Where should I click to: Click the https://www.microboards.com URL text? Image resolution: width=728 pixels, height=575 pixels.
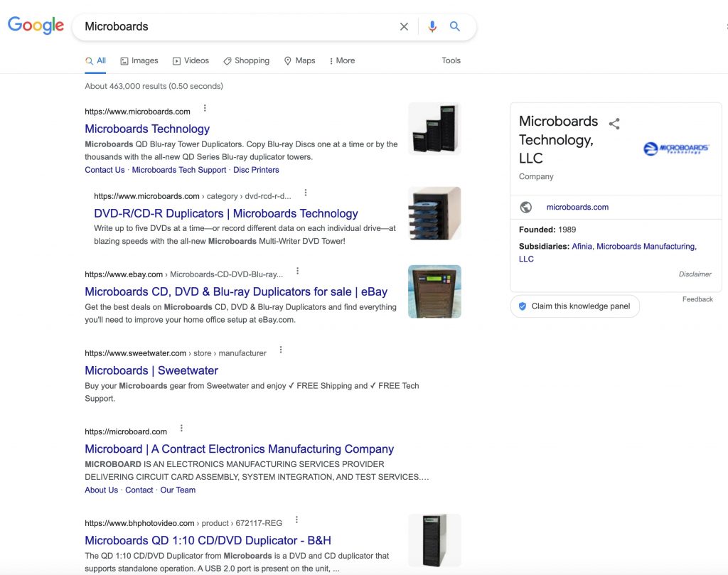pyautogui.click(x=137, y=112)
